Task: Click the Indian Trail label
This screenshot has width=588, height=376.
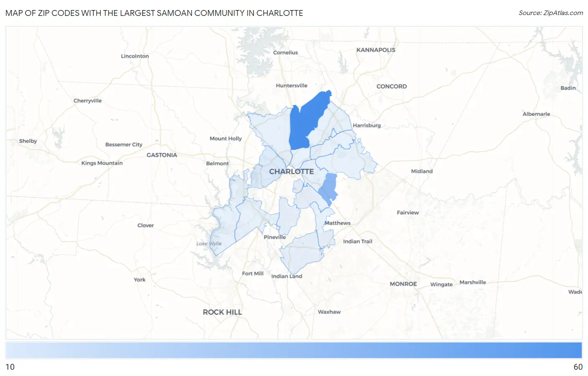Action: pyautogui.click(x=358, y=241)
